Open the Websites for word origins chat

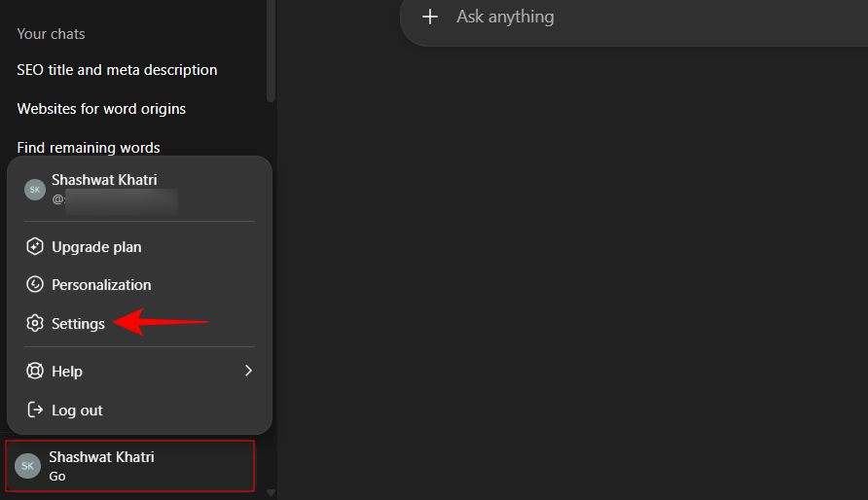point(101,109)
